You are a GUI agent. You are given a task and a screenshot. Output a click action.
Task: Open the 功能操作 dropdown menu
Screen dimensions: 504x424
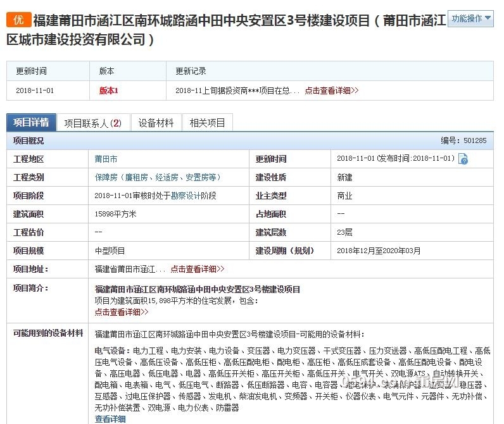tap(470, 18)
